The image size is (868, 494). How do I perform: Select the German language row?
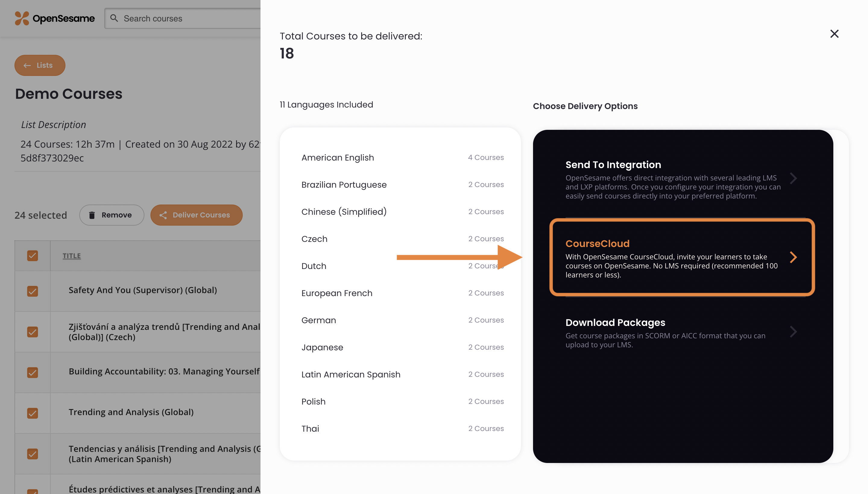coord(402,320)
